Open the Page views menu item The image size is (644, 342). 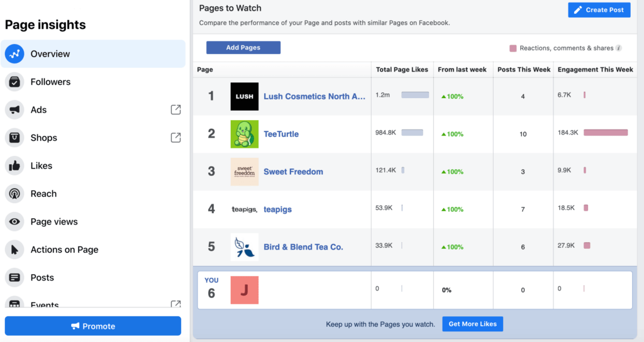(x=93, y=222)
